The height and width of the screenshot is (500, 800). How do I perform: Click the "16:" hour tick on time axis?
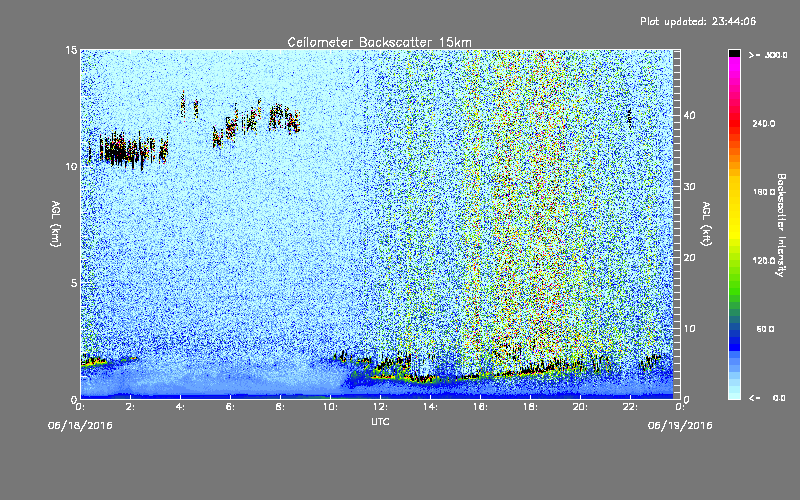coord(480,407)
